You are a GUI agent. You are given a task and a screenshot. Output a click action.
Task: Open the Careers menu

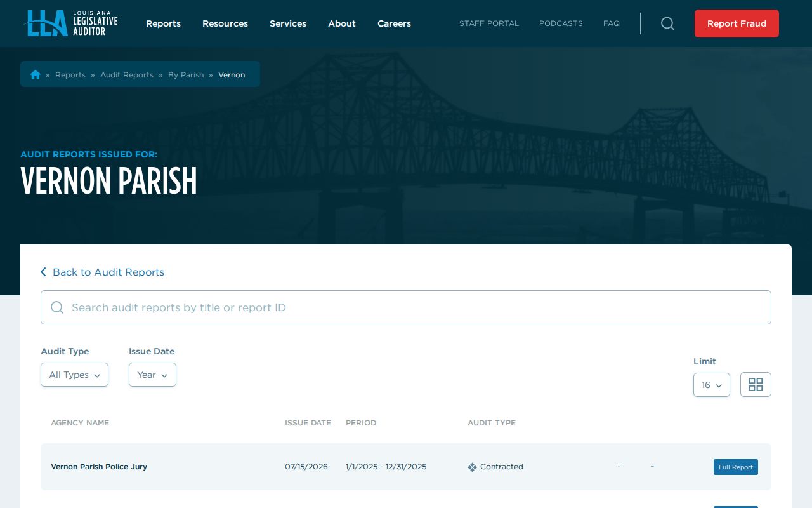coord(394,23)
